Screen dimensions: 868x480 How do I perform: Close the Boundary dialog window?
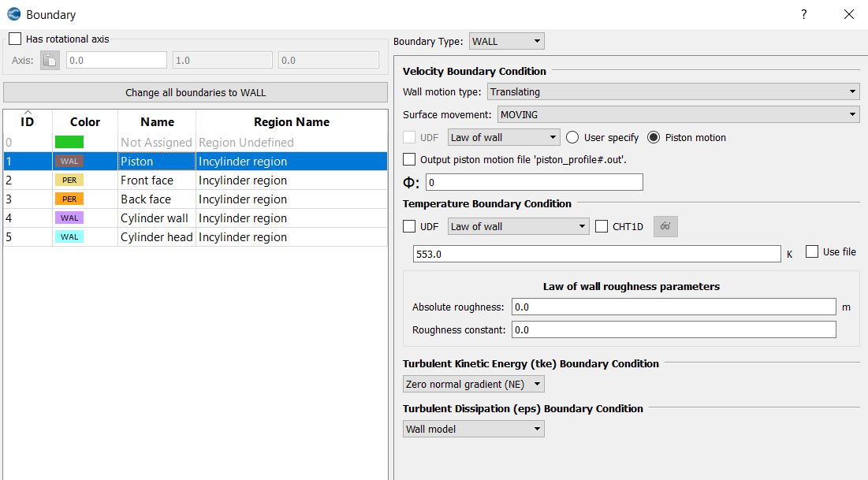(848, 14)
